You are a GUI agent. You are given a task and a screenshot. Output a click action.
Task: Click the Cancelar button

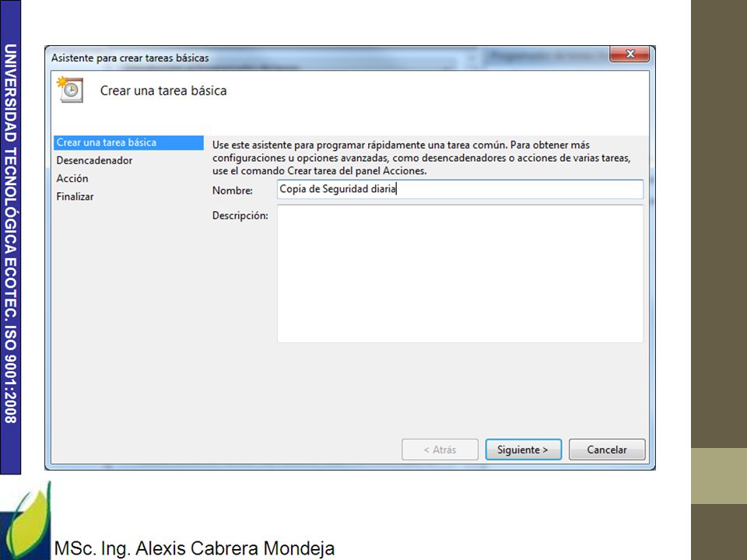point(607,450)
